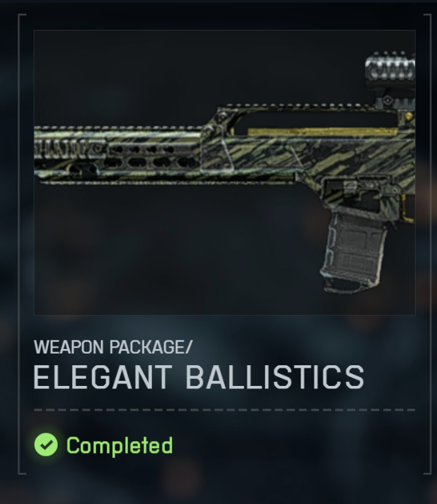The image size is (437, 504).
Task: Click the silver scope on the rifle
Action: (x=390, y=69)
